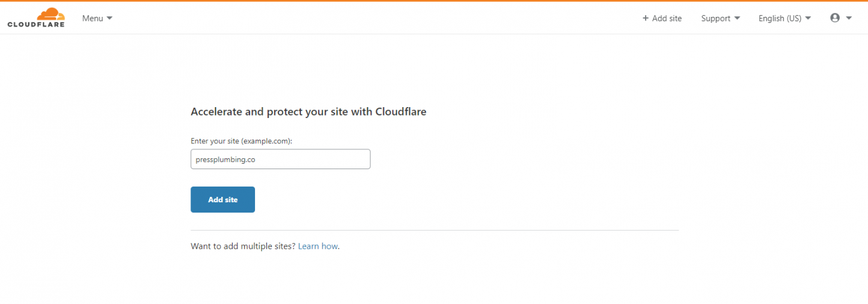The height and width of the screenshot is (304, 868).
Task: Click the Enter your site field label
Action: (x=241, y=141)
